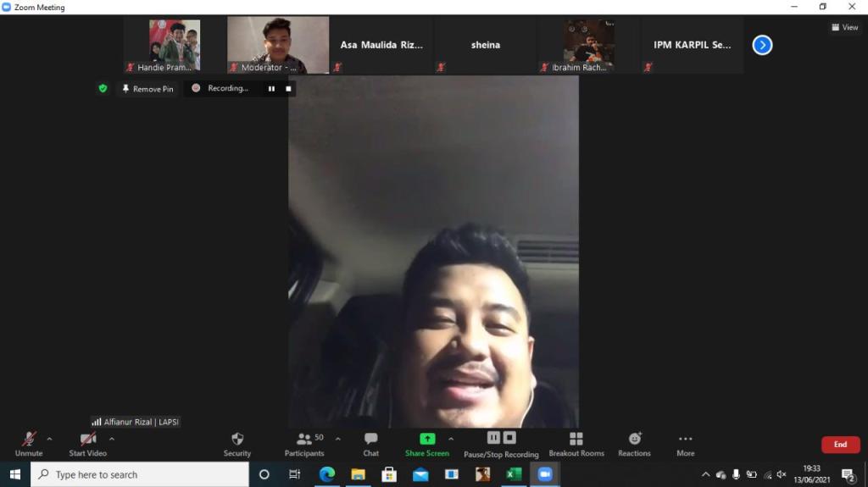Expand share screen options arrow
This screenshot has width=868, height=487.
(x=451, y=439)
